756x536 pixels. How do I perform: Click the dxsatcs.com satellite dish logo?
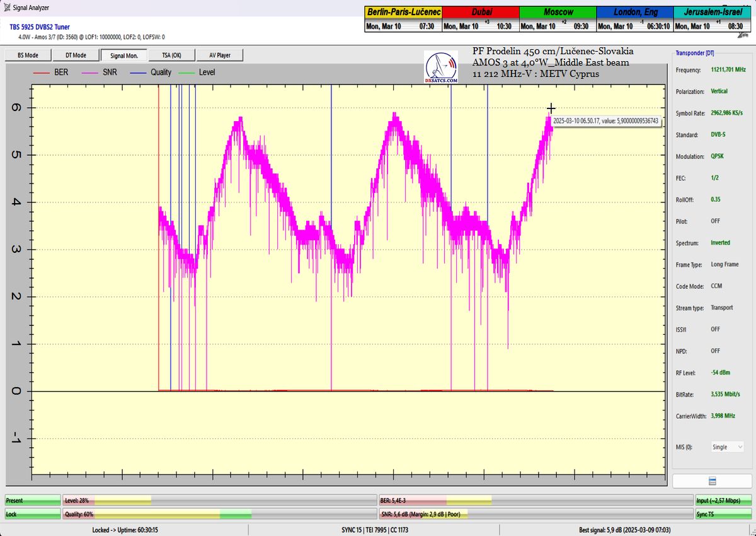coord(441,66)
